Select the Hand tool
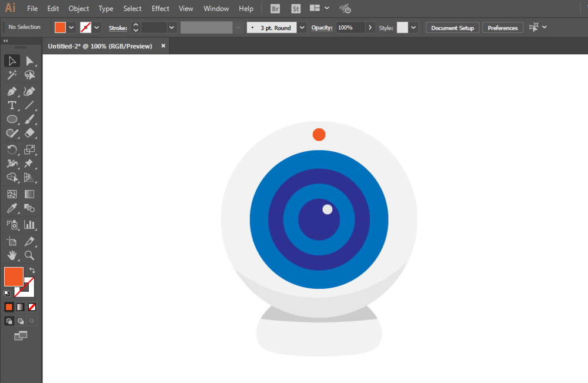Image resolution: width=588 pixels, height=383 pixels. [12, 255]
